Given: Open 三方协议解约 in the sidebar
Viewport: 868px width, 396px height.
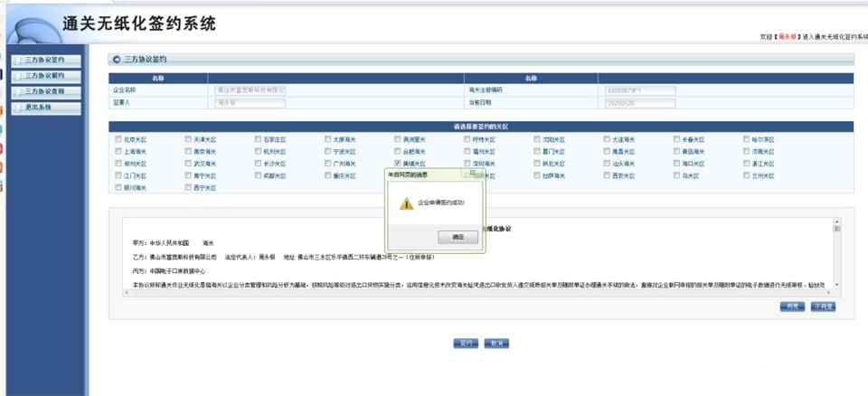Looking at the screenshot, I should [x=48, y=76].
